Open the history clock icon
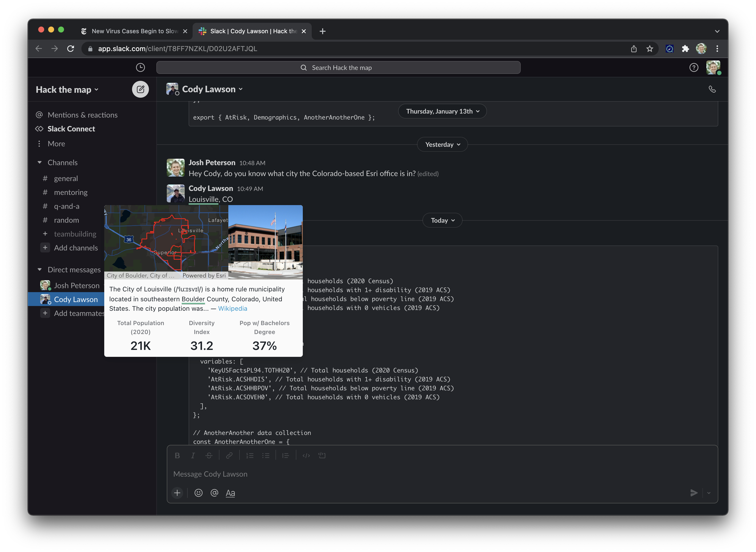This screenshot has height=552, width=756. point(140,67)
